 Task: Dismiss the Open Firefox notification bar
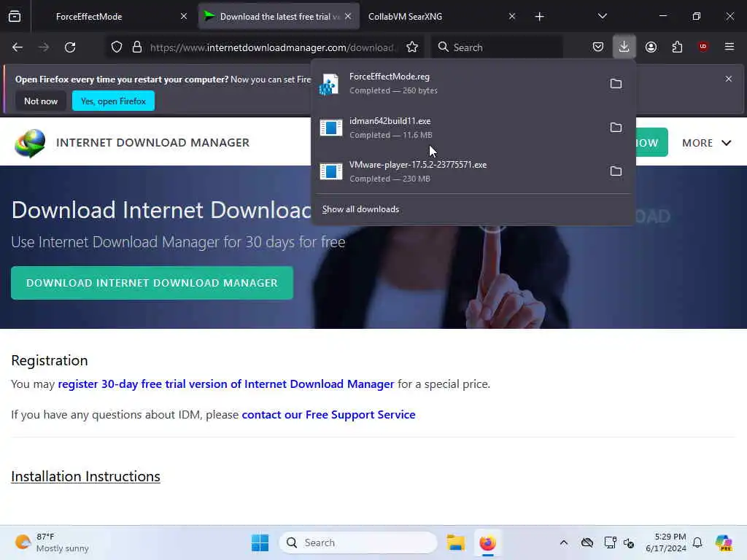click(729, 79)
